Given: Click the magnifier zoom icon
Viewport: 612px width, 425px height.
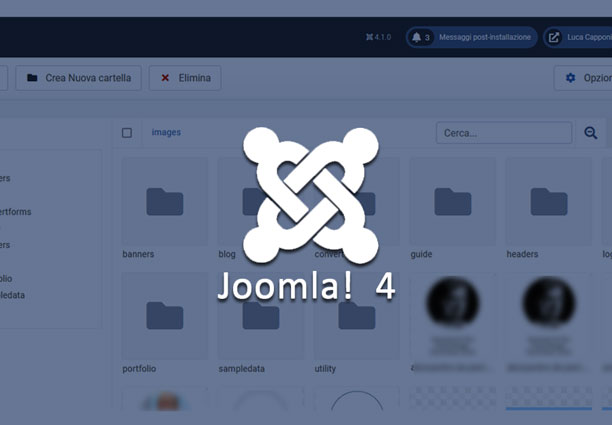Looking at the screenshot, I should (591, 133).
